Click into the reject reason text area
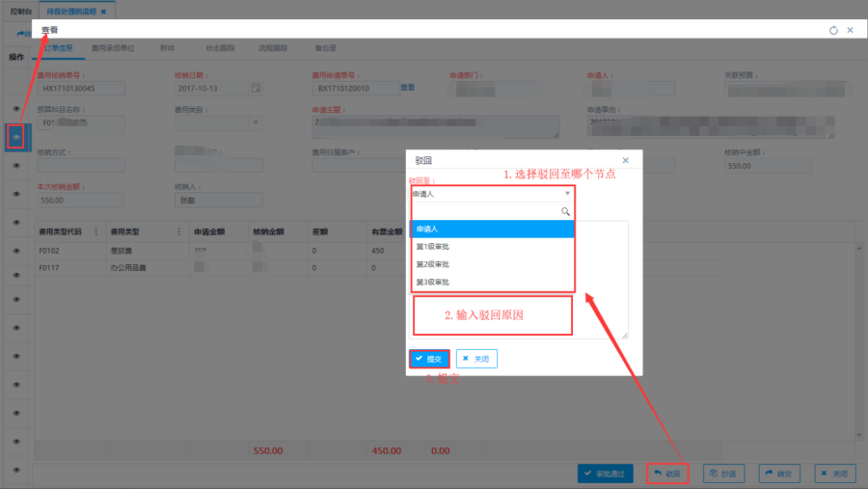Screen dimensions: 868x489 (x=521, y=280)
